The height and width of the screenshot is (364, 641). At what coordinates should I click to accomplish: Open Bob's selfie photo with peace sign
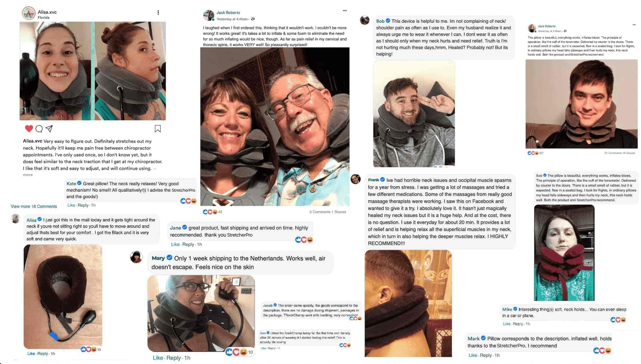click(x=414, y=114)
